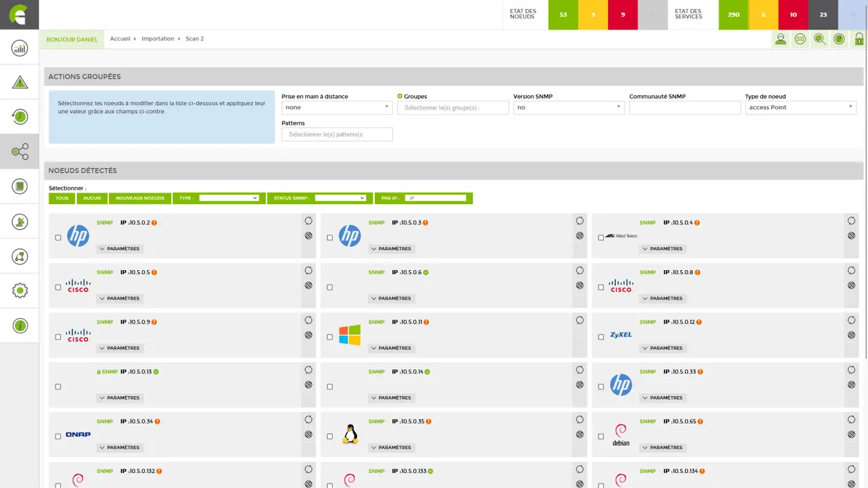This screenshot has height=488, width=868.
Task: Expand Paramètres for node 10.5.0.2
Action: pyautogui.click(x=120, y=249)
